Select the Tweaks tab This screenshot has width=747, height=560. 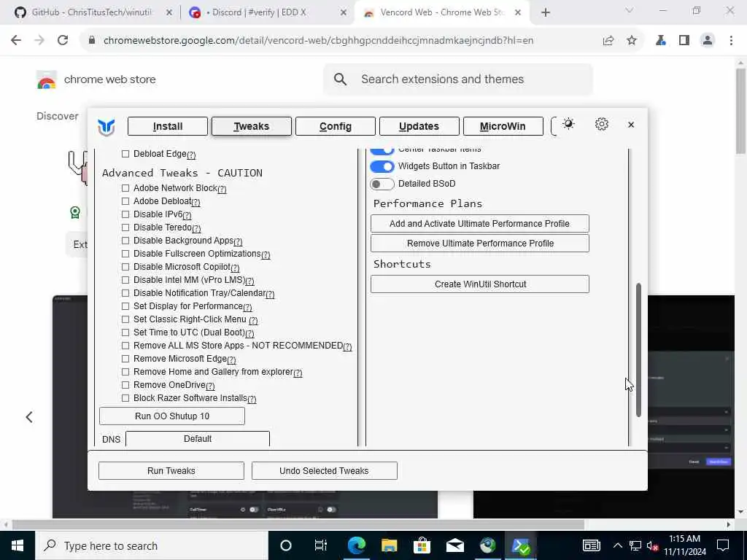[252, 126]
